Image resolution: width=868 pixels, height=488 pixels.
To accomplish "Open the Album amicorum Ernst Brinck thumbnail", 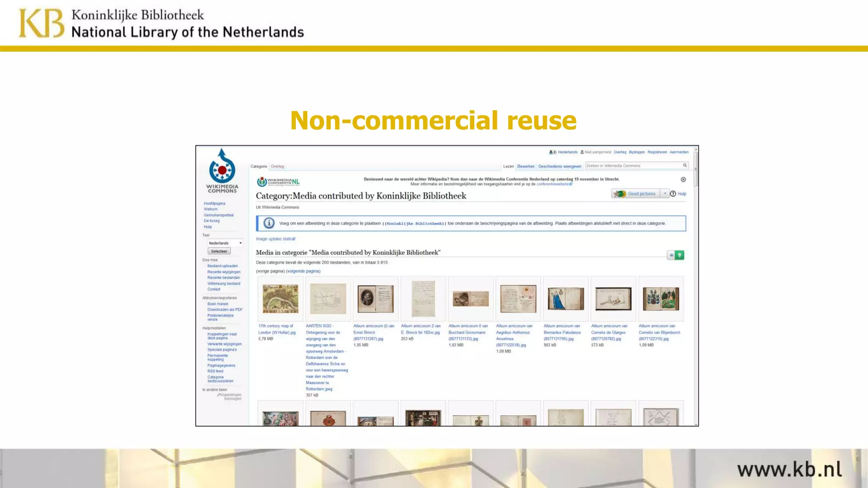I will pyautogui.click(x=376, y=299).
